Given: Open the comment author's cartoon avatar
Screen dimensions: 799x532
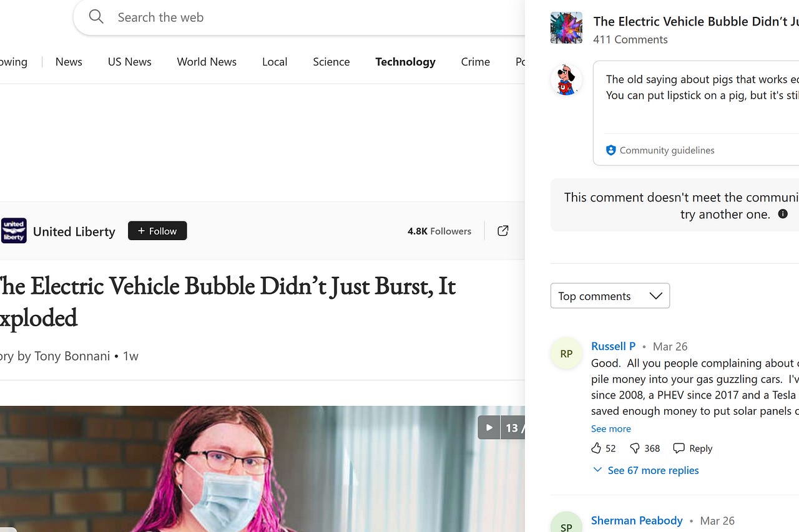Looking at the screenshot, I should point(566,80).
